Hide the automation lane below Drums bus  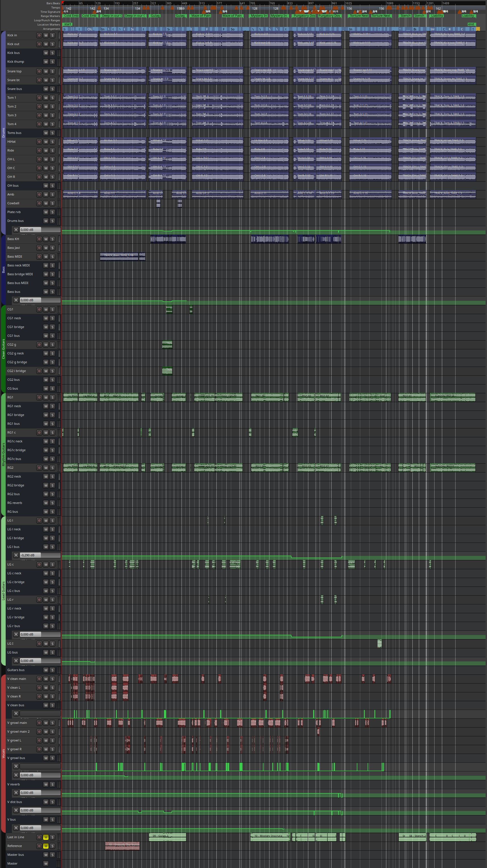point(16,230)
